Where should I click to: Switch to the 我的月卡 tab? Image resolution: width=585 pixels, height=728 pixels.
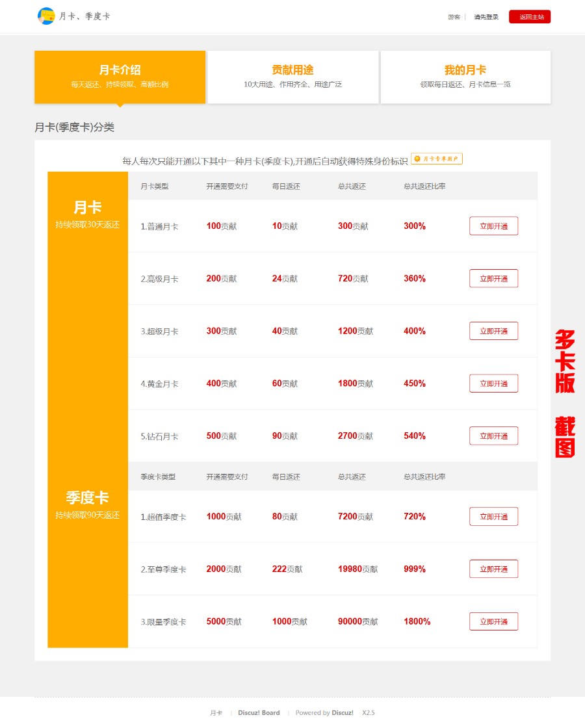click(x=465, y=76)
